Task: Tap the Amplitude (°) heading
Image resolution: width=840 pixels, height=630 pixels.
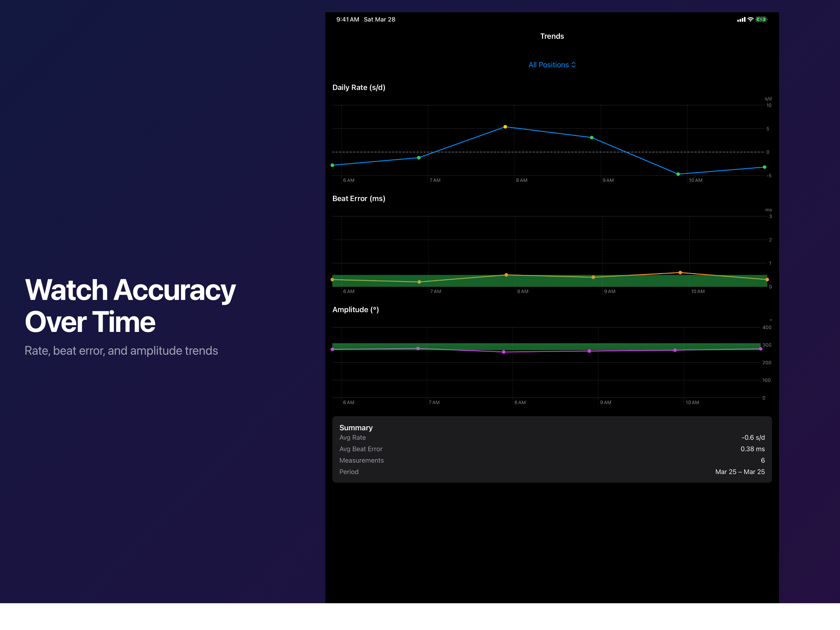Action: tap(355, 310)
